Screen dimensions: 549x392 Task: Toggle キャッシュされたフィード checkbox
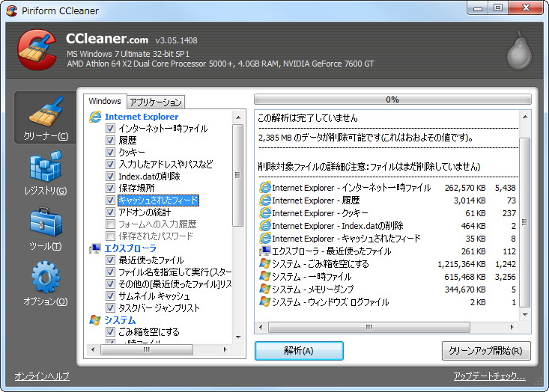click(110, 200)
